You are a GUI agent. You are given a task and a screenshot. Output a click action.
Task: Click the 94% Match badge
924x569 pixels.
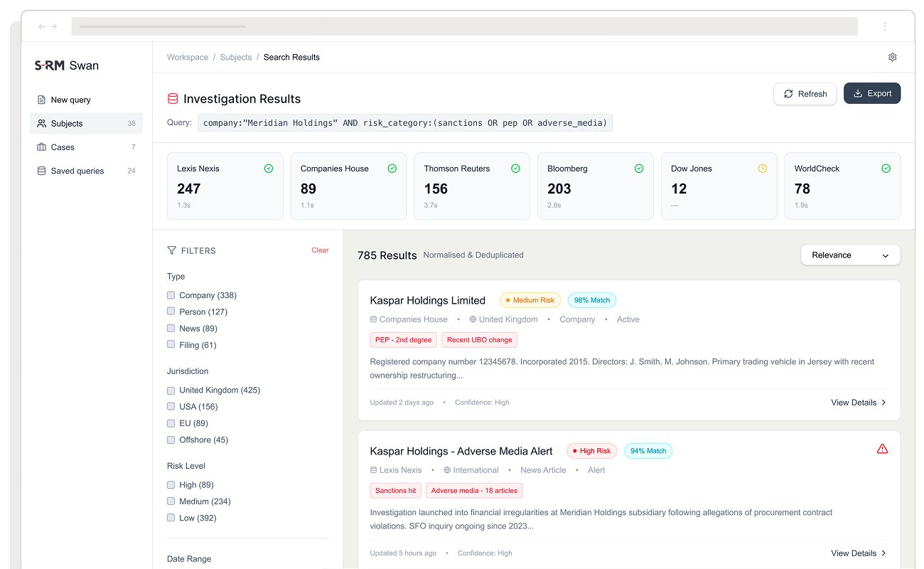point(648,451)
